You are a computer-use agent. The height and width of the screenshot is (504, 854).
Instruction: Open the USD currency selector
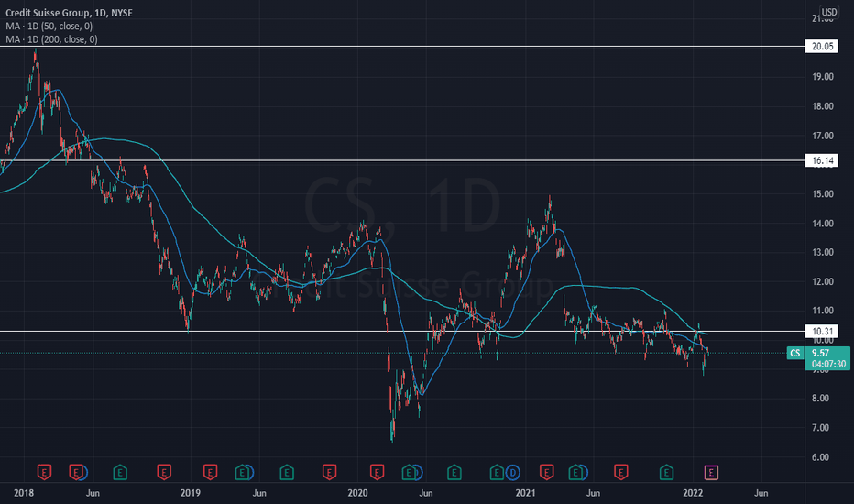(829, 12)
